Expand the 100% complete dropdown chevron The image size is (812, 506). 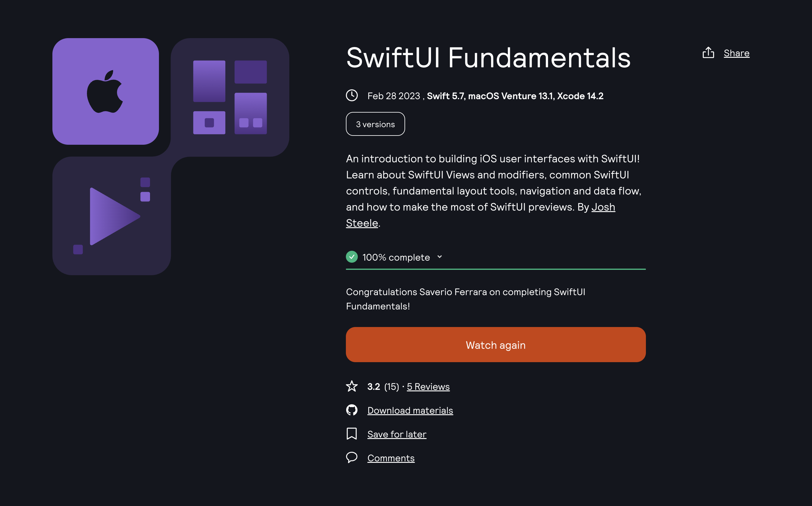point(439,257)
